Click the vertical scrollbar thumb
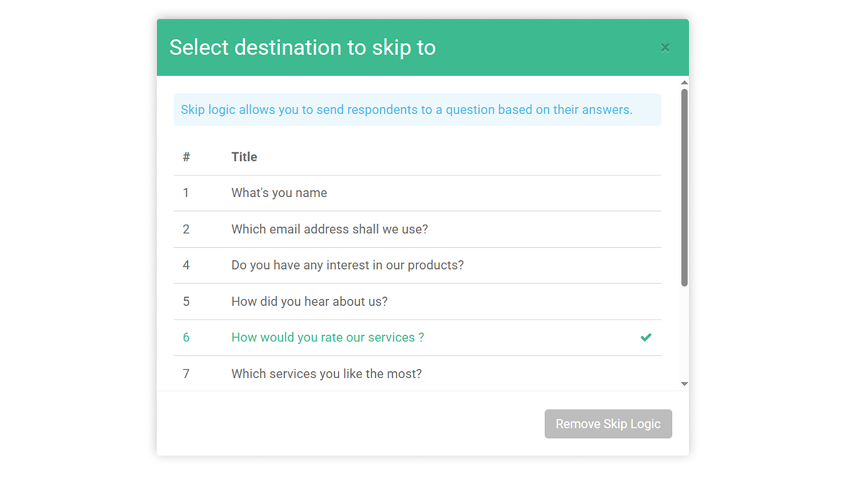 (684, 187)
